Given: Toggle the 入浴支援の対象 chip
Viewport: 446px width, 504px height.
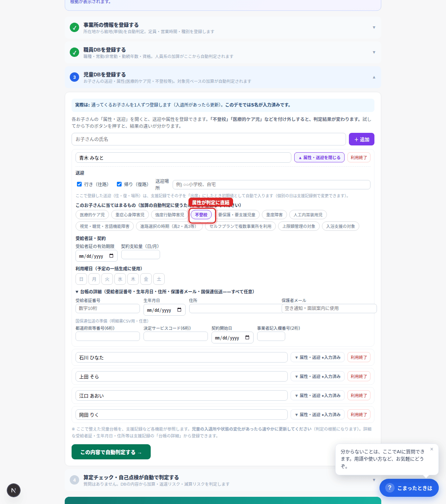Looking at the screenshot, I should tap(341, 226).
